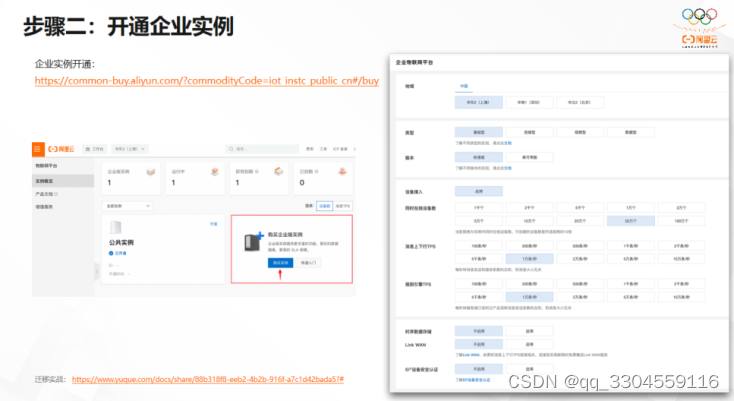Select the 高可用版 option in 版本 row
The image size is (734, 401).
[529, 157]
